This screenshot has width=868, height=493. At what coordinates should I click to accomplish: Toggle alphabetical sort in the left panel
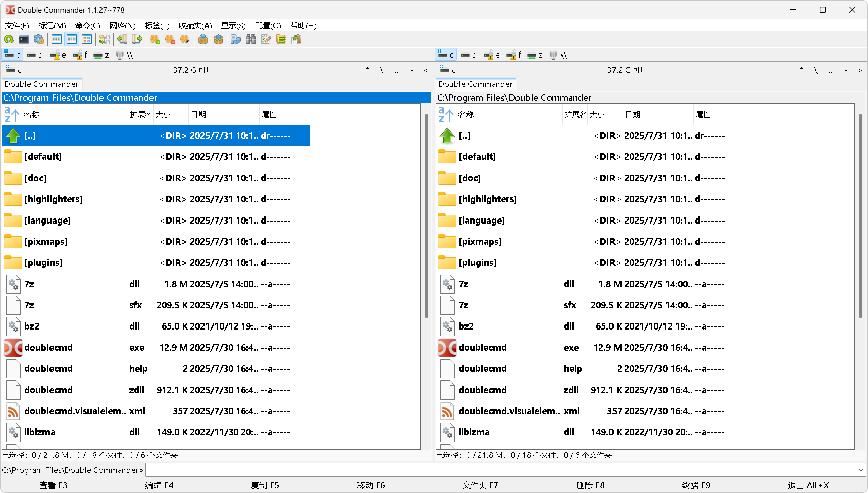[10, 115]
